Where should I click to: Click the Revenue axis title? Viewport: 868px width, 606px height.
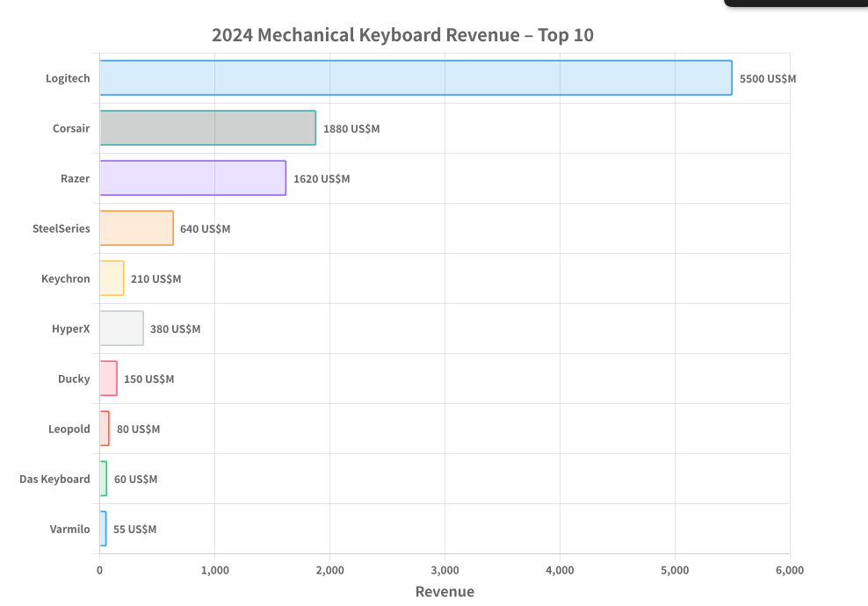pos(445,592)
